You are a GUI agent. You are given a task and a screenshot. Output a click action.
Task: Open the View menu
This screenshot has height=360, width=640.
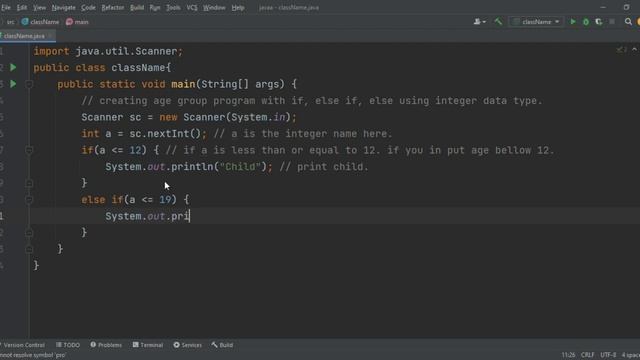click(x=40, y=7)
